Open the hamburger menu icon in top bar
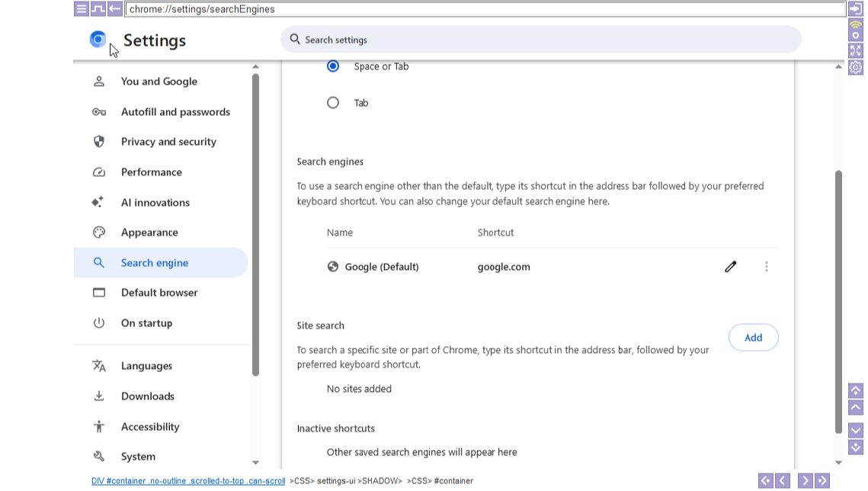The image size is (868, 491). [82, 9]
